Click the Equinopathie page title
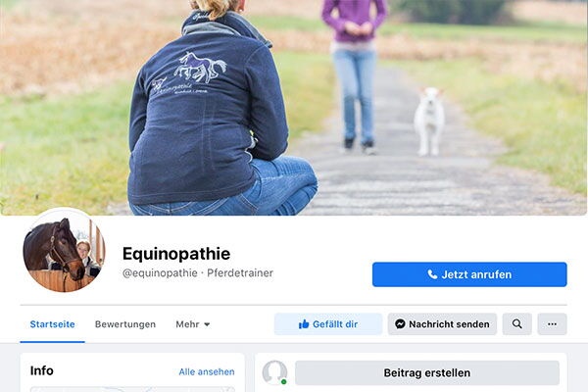 click(176, 254)
